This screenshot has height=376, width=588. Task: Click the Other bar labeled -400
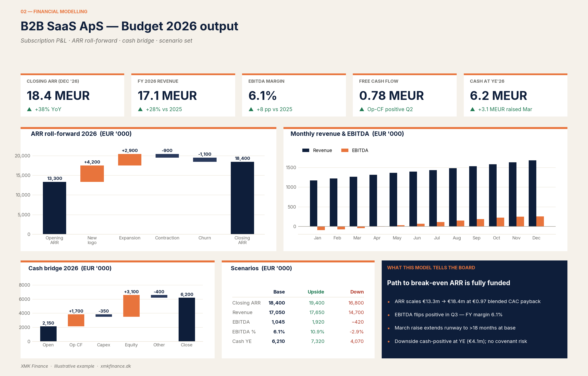coord(159,296)
